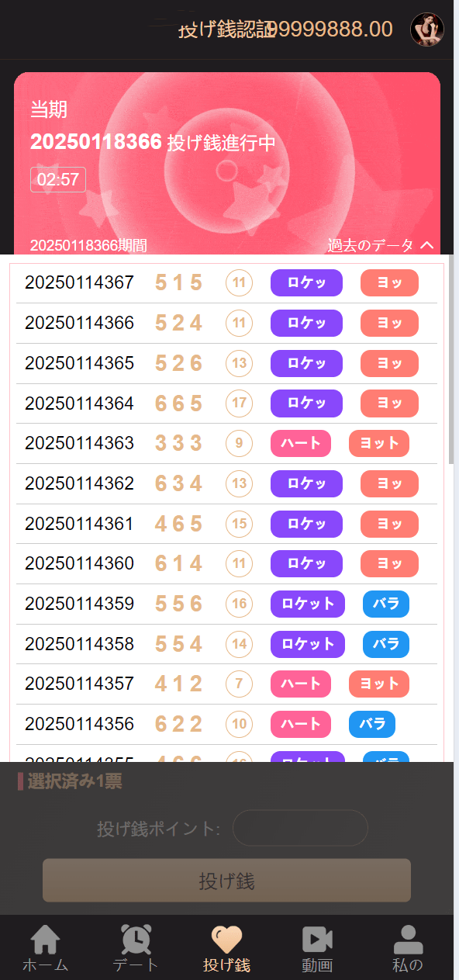The width and height of the screenshot is (459, 980).
Task: Select the ロケッ option for round 20250114367
Action: (x=305, y=283)
